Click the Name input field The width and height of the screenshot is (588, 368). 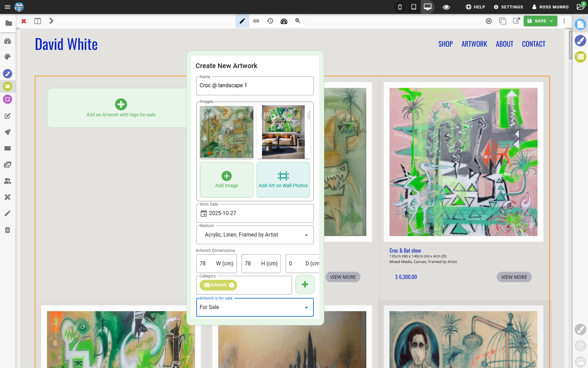coord(255,86)
